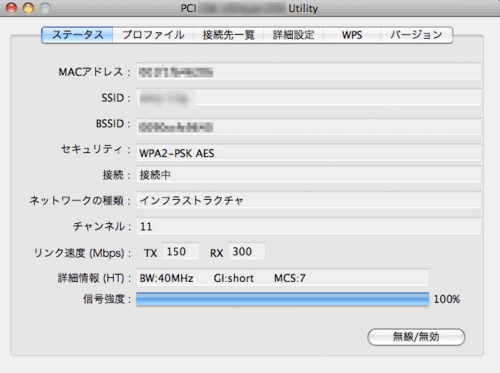
Task: Show the バージョン tab
Action: pos(417,35)
